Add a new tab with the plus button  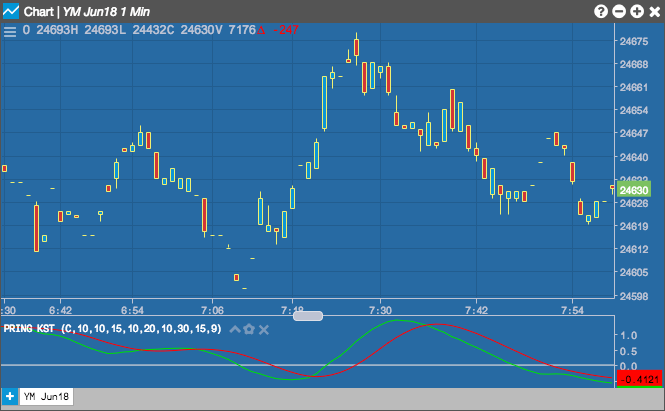[10, 397]
